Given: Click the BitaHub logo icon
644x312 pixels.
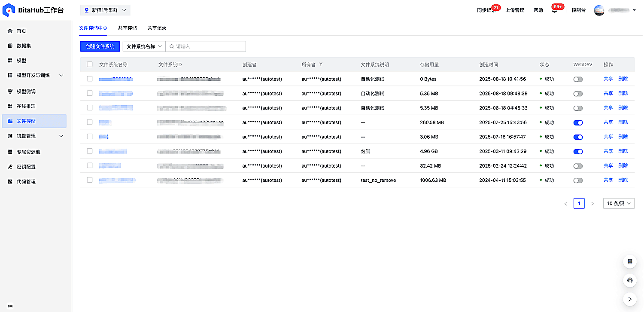Looking at the screenshot, I should point(9,10).
